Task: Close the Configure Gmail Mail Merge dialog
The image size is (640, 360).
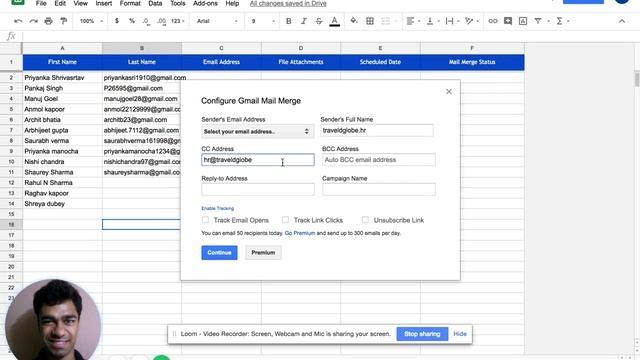Action: click(449, 91)
